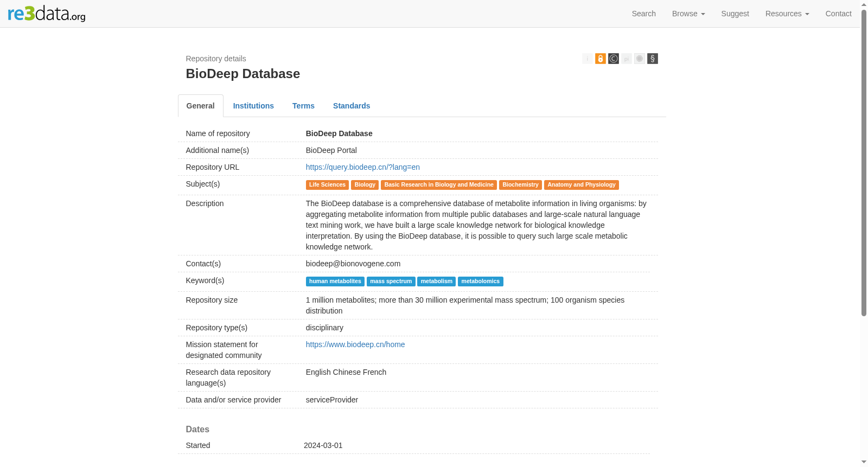The height and width of the screenshot is (467, 868).
Task: Click the re3data.org logo
Action: click(47, 14)
